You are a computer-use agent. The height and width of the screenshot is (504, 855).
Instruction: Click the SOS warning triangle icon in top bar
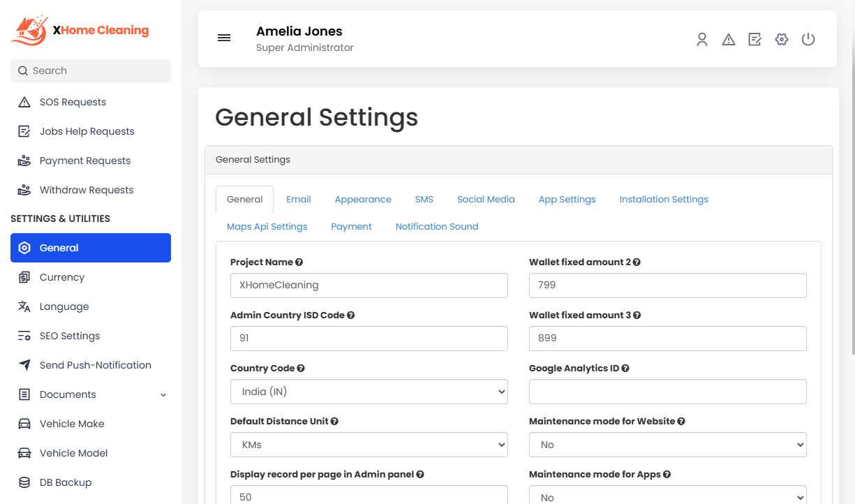click(728, 40)
